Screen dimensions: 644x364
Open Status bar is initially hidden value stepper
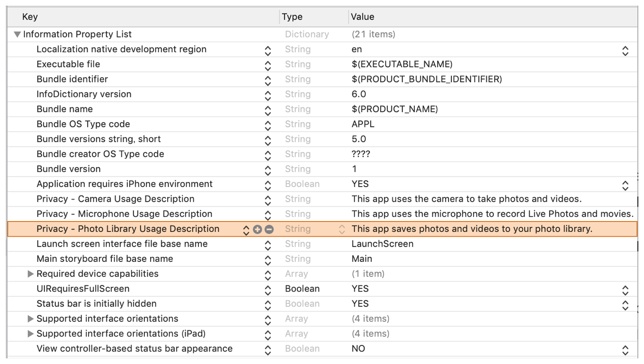click(625, 304)
